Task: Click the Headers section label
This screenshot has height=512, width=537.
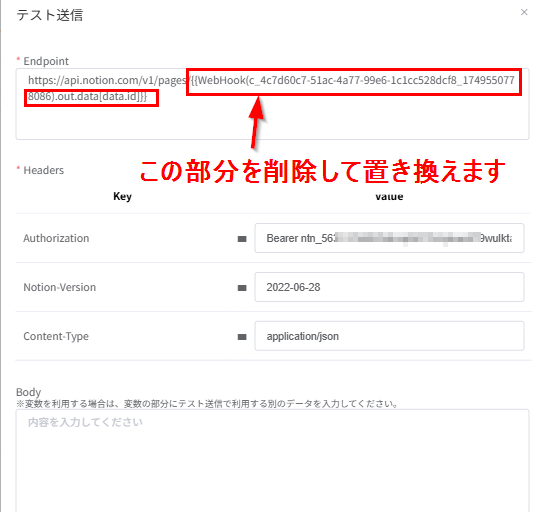Action: pyautogui.click(x=43, y=170)
